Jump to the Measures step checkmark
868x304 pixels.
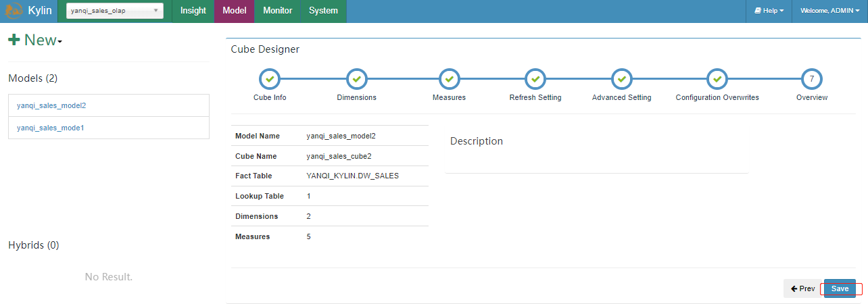[x=449, y=79]
